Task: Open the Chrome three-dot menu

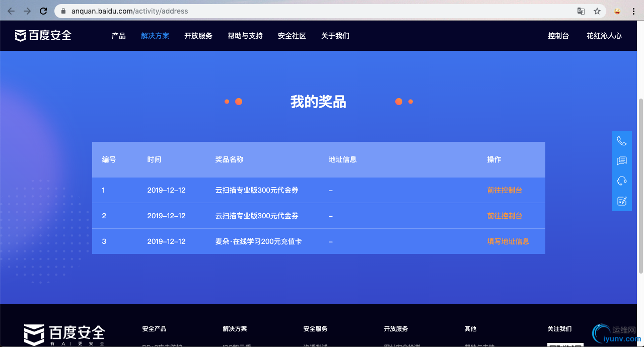Action: pos(633,11)
